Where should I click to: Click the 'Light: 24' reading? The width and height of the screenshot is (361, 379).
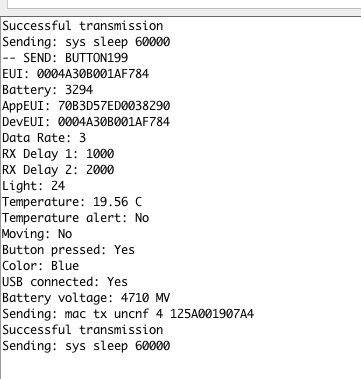[33, 186]
